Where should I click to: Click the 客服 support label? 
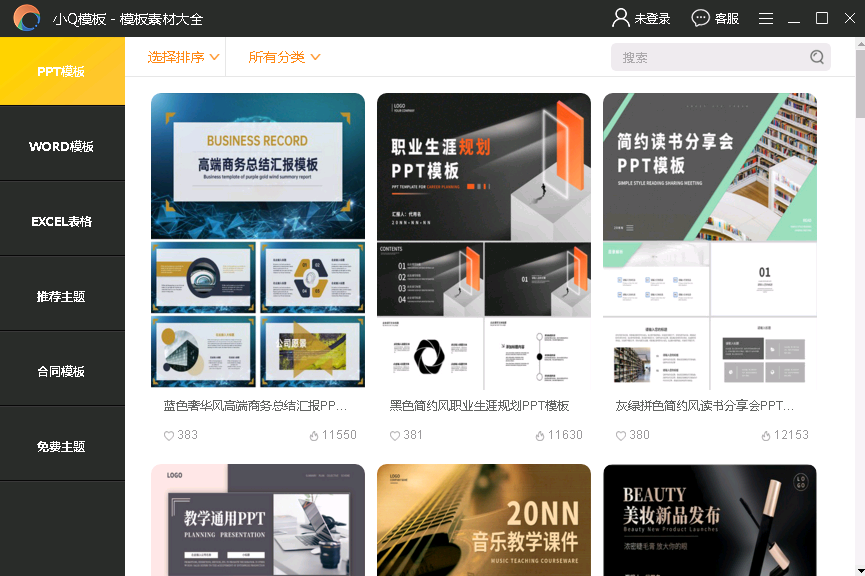tap(727, 19)
